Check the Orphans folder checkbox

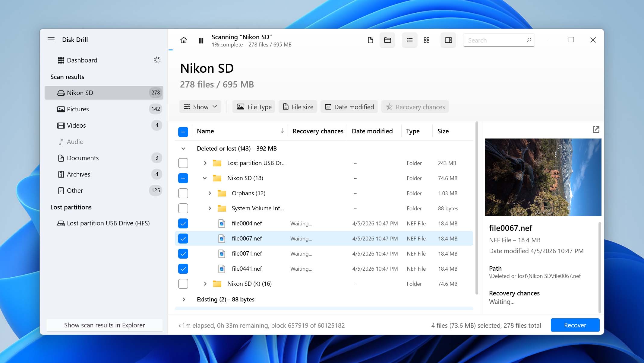point(183,193)
